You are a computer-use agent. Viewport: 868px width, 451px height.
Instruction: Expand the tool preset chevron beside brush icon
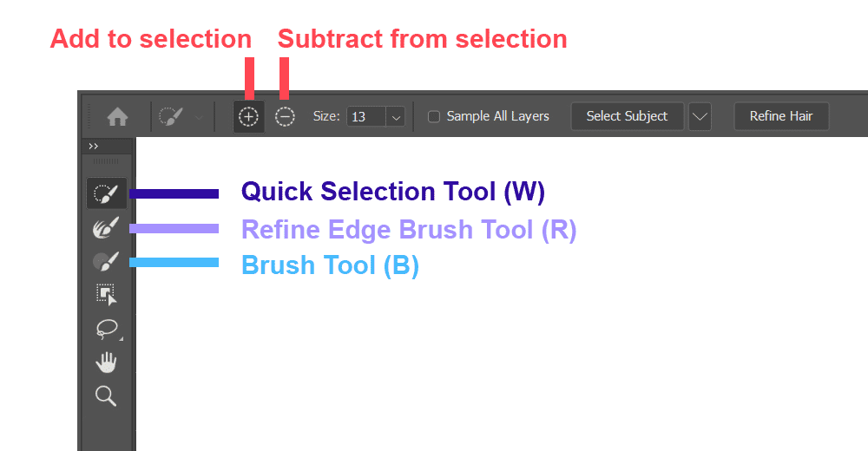click(200, 117)
